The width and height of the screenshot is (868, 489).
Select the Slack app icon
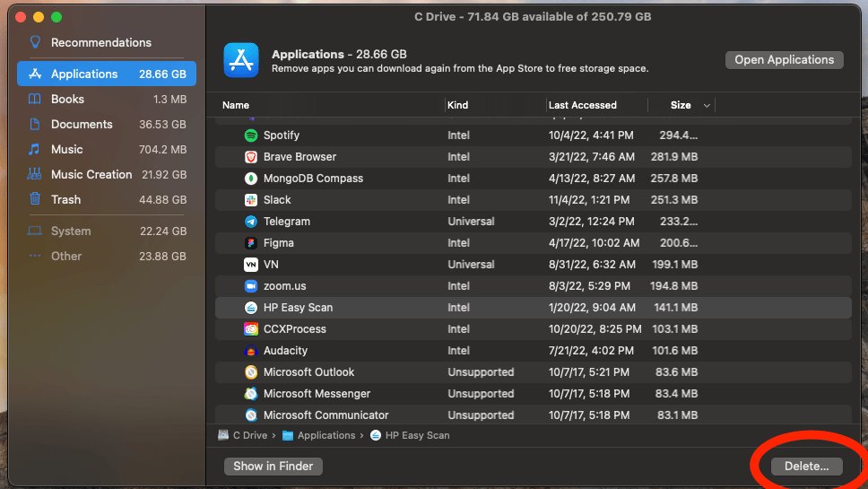[251, 200]
